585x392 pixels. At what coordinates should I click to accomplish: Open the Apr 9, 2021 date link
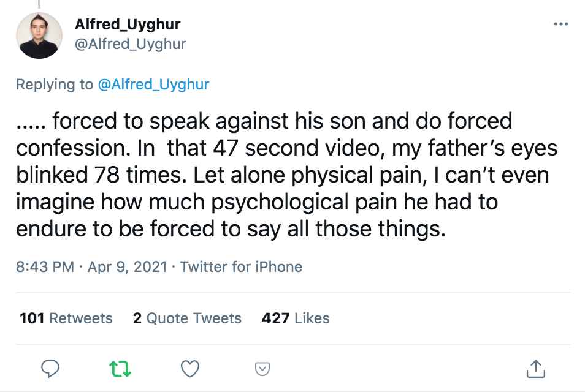(127, 267)
